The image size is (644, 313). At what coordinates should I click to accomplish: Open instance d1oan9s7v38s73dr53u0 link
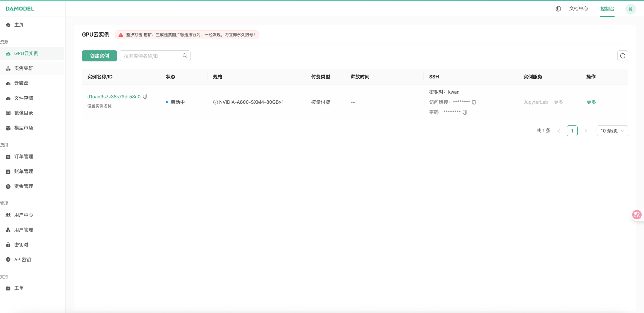[114, 97]
